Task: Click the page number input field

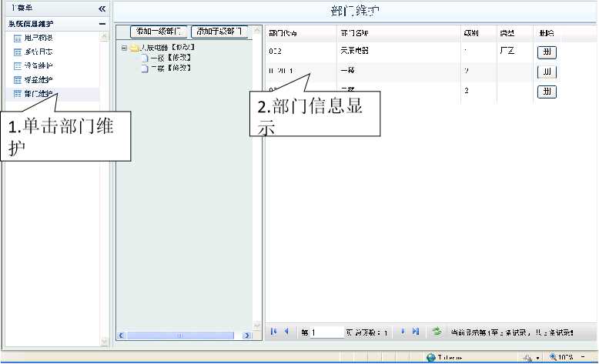Action: (x=326, y=332)
